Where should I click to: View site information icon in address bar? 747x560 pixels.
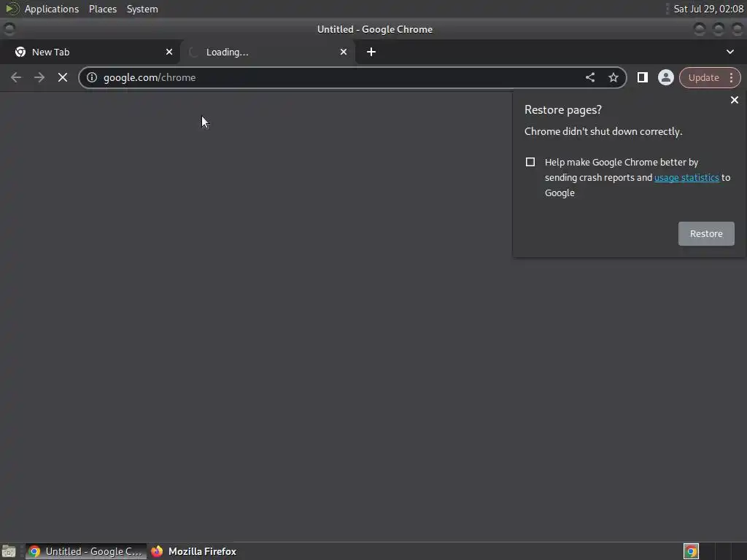92,77
